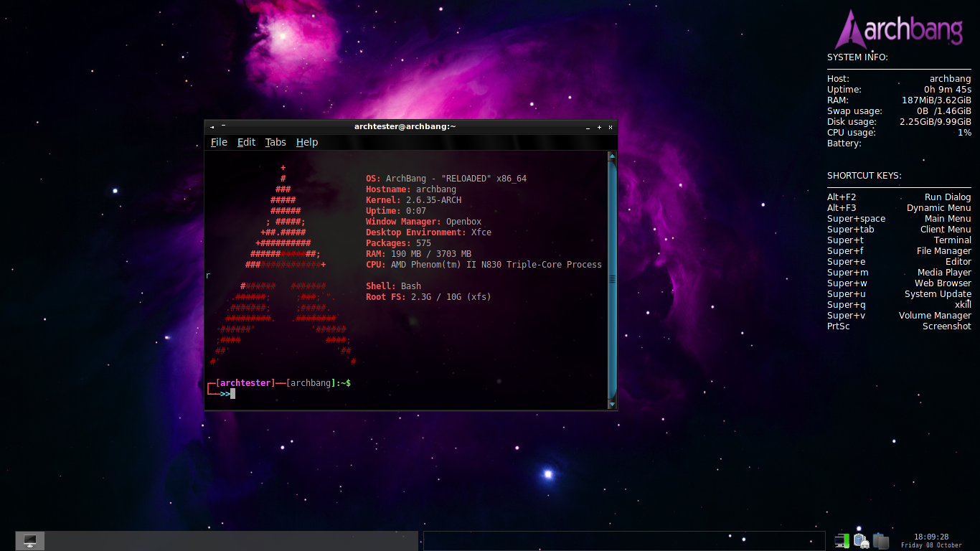The image size is (980, 551).
Task: Click the 'Super+t Terminal' shortcut row
Action: point(899,240)
